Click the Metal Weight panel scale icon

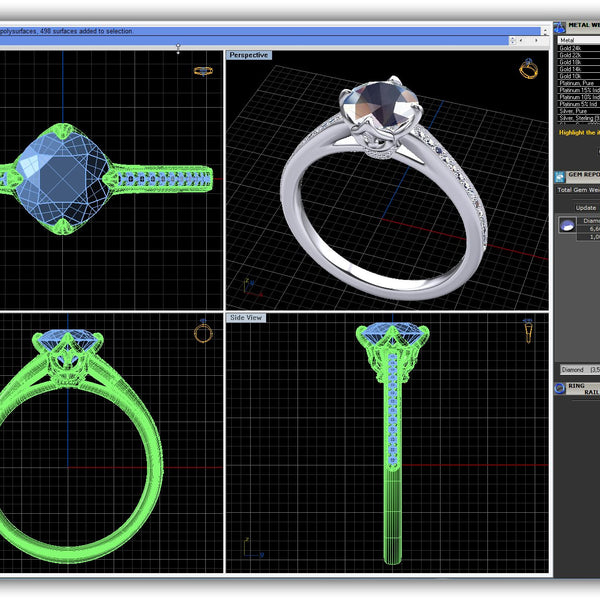[560, 25]
